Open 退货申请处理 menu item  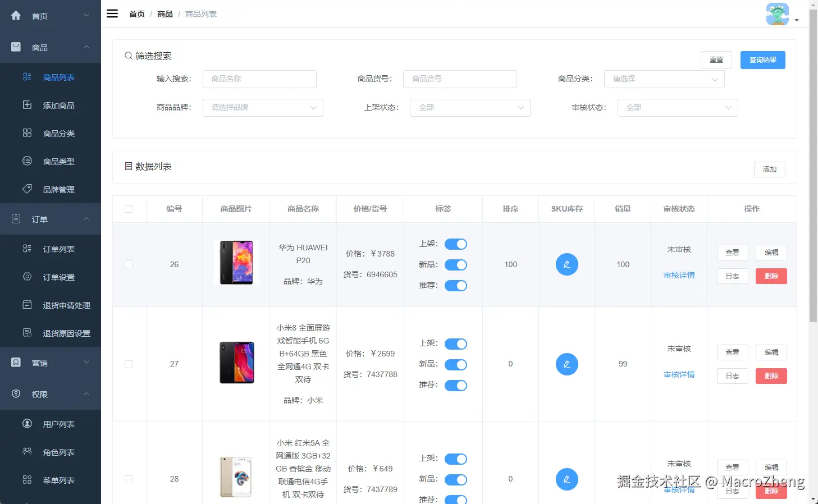tap(51, 305)
